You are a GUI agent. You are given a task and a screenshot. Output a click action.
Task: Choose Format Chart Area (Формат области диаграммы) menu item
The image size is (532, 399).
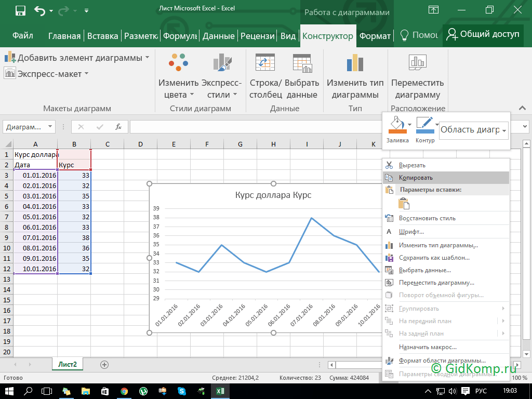(442, 361)
